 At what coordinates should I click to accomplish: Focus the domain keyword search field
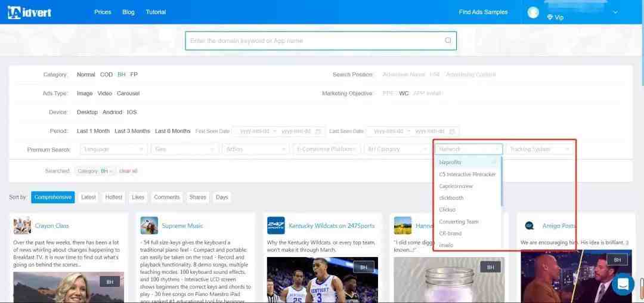[x=321, y=41]
